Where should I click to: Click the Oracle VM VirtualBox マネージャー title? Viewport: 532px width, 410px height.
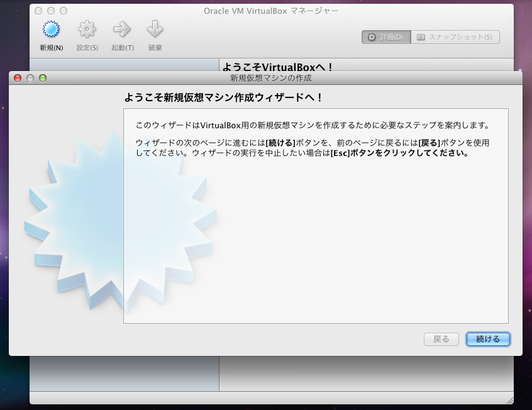pos(271,11)
